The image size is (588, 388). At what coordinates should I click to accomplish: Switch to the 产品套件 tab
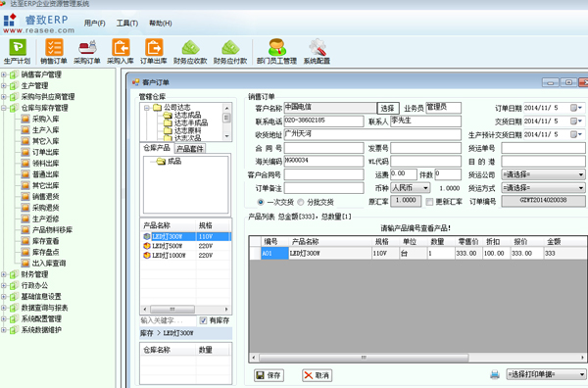coord(190,149)
